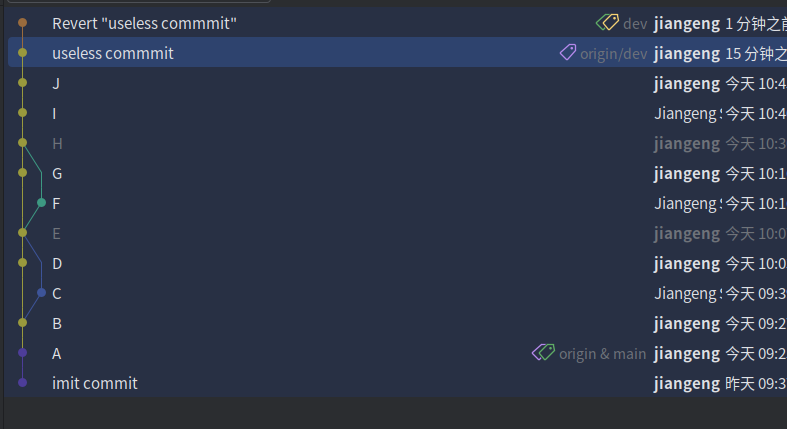Select the imit commit row
The width and height of the screenshot is (787, 429).
(x=398, y=383)
